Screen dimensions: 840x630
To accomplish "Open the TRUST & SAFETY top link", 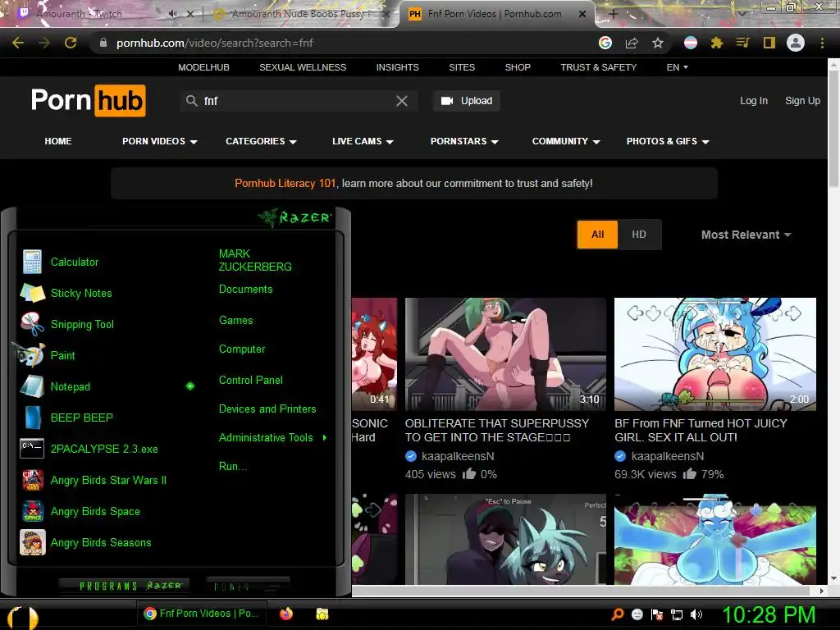I will 598,67.
